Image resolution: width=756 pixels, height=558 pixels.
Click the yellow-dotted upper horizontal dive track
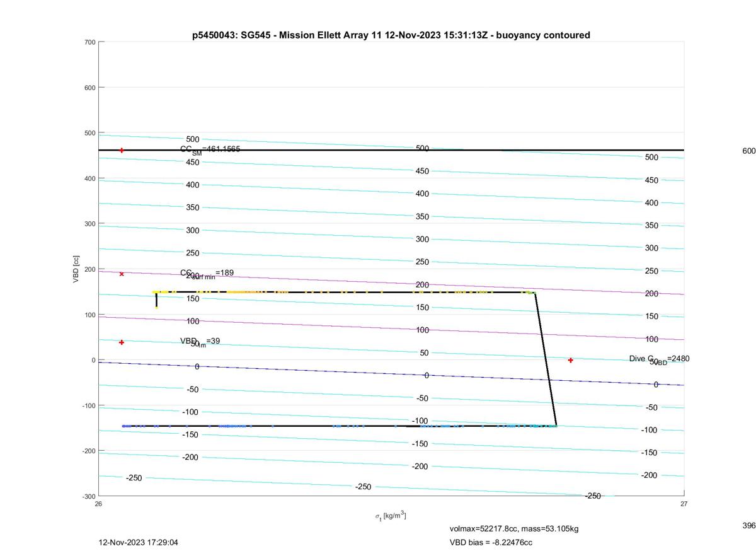tap(345, 292)
